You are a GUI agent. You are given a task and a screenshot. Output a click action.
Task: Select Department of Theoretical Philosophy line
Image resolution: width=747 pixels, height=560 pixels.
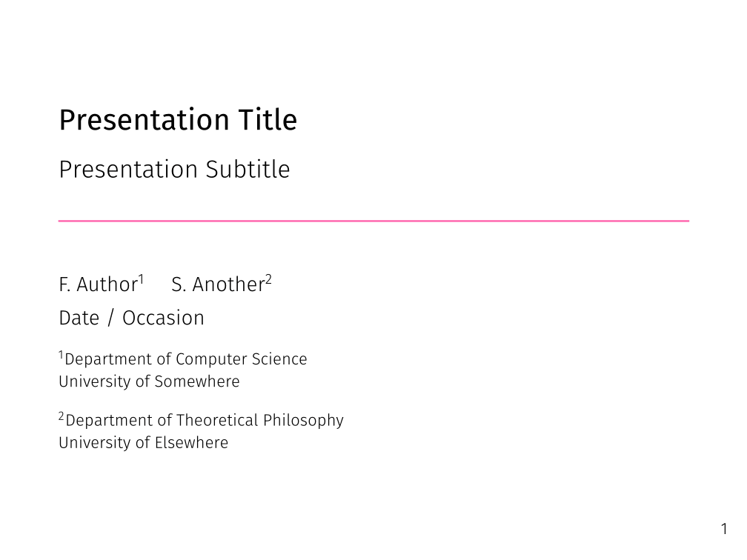205,421
